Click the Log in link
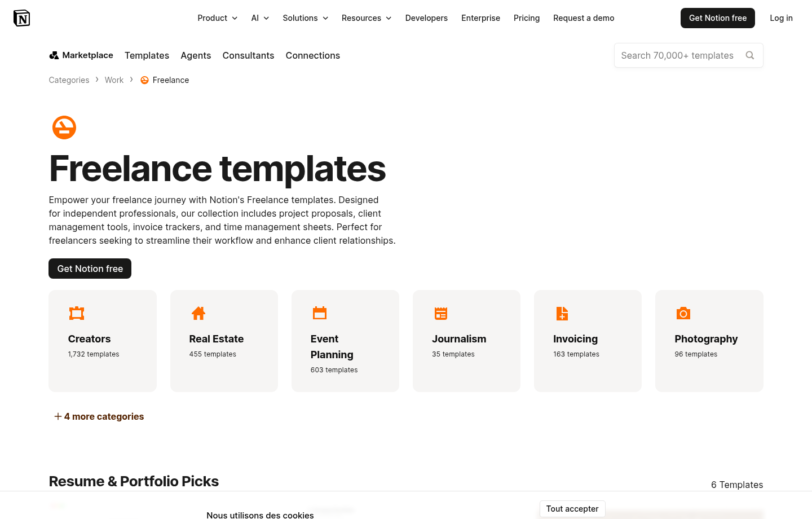812x519 pixels. (x=781, y=18)
